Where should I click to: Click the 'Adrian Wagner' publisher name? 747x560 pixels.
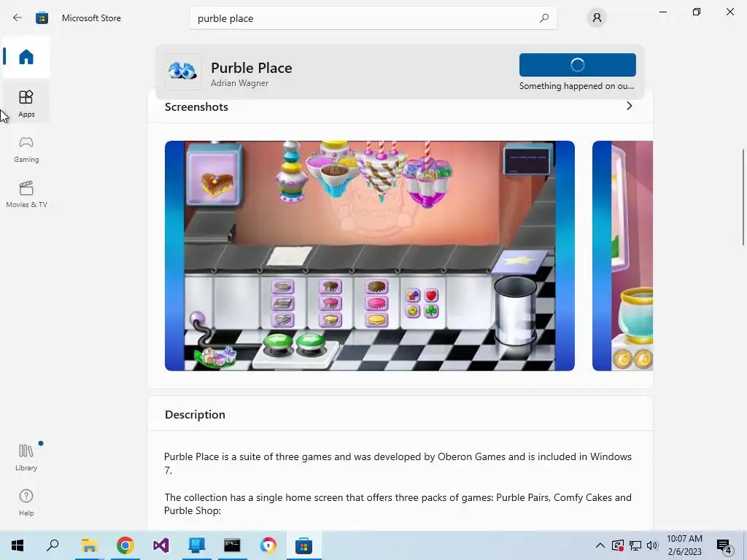pos(239,83)
